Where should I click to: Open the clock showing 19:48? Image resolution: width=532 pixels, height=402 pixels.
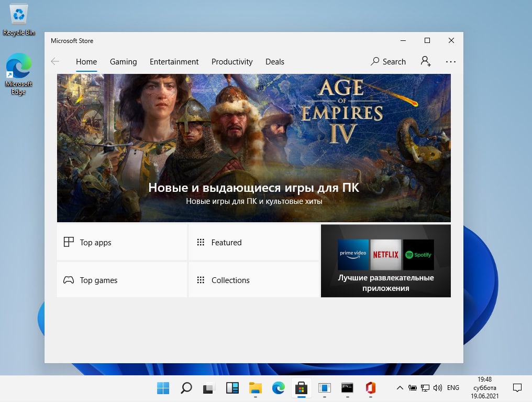point(484,388)
